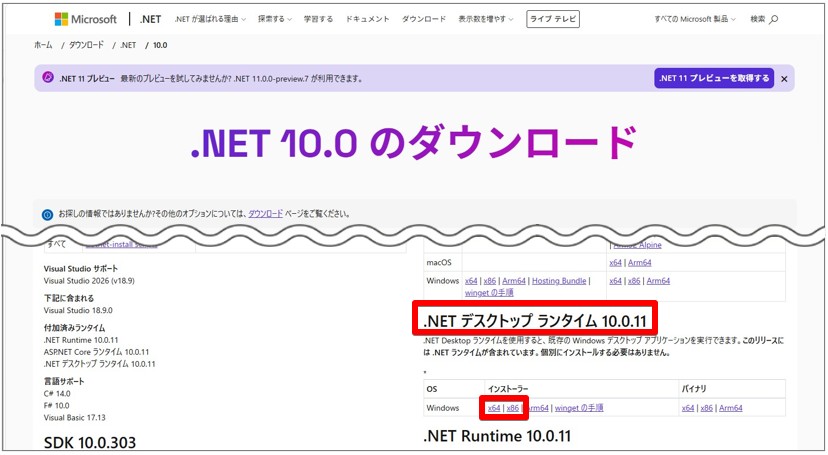
Task: Open the ダウンロード nav item
Action: point(424,19)
